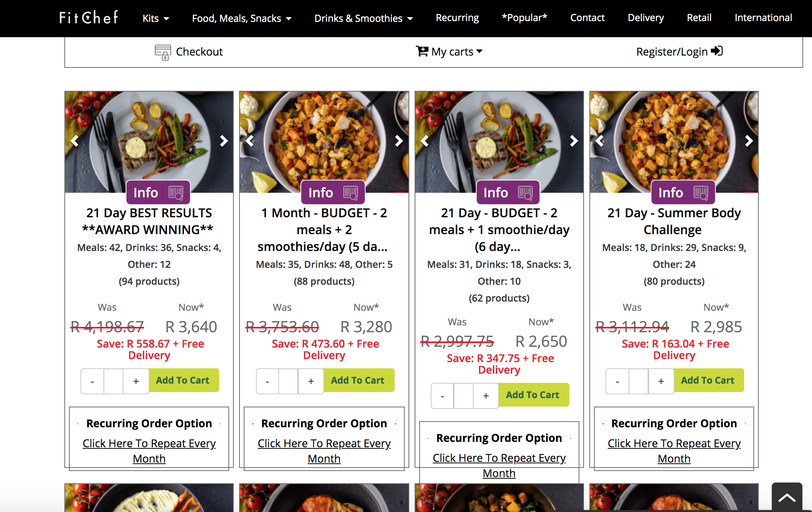Viewport: 812px width, 512px height.
Task: Click the FitChef logo
Action: pos(89,17)
